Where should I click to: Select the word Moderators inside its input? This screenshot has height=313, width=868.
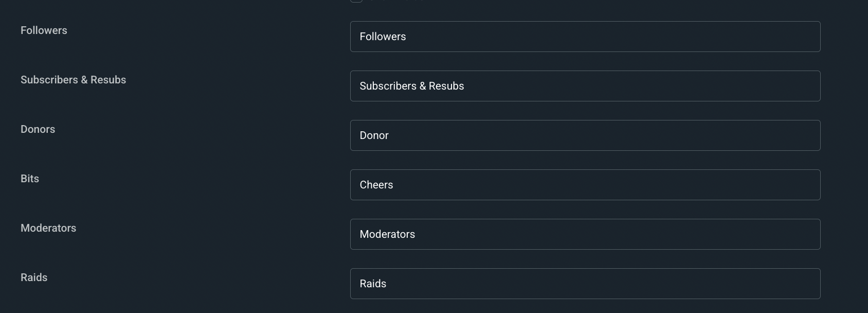387,234
